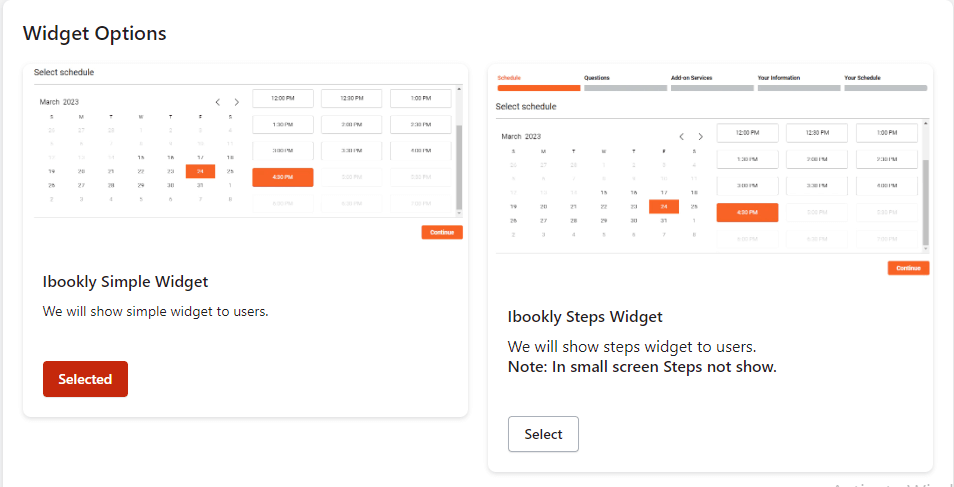Click the Ibookly Simple Widget title
This screenshot has height=487, width=954.
(125, 281)
